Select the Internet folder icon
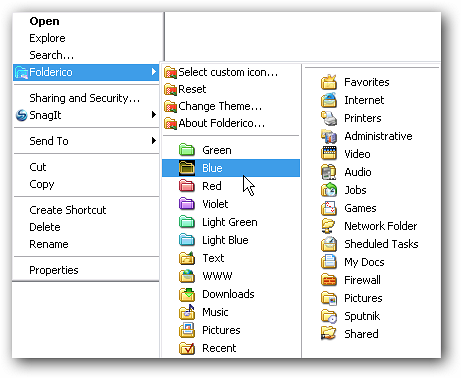This screenshot has width=461, height=378. (x=329, y=100)
